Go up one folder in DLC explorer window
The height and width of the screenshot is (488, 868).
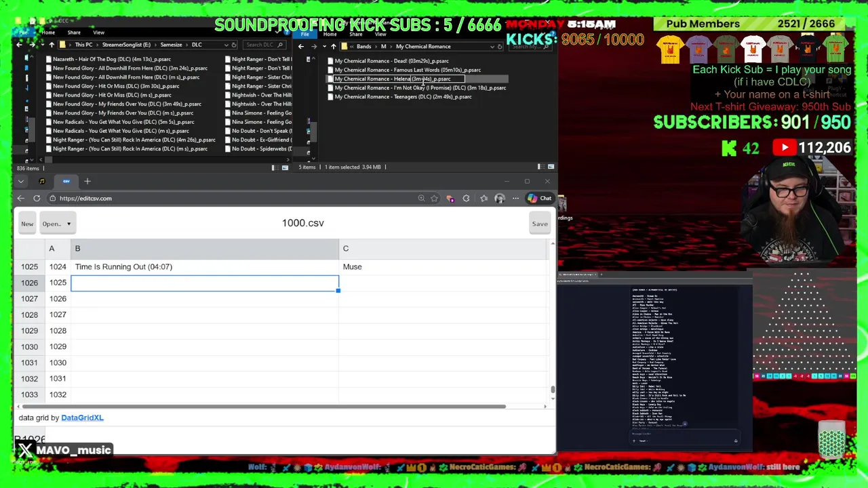tap(52, 45)
